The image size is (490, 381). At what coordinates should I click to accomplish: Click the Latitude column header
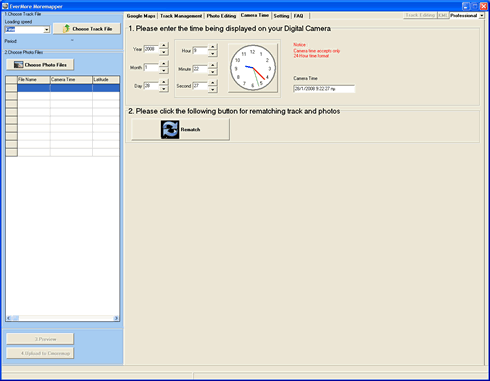click(x=106, y=79)
